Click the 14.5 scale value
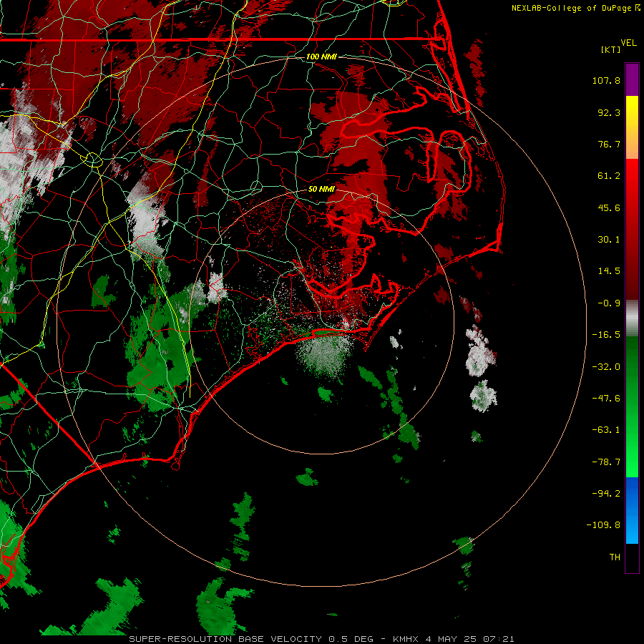Image resolution: width=644 pixels, height=644 pixels. point(609,271)
